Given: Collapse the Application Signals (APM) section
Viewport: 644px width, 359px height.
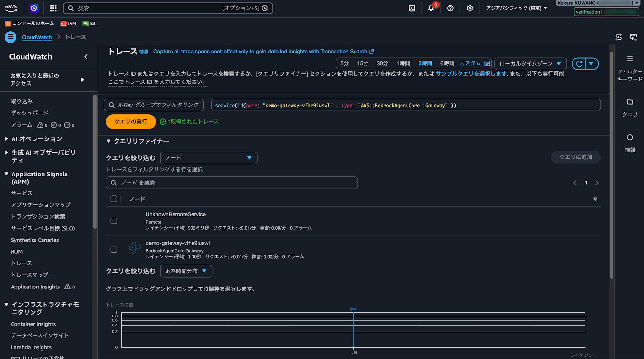Looking at the screenshot, I should point(6,174).
